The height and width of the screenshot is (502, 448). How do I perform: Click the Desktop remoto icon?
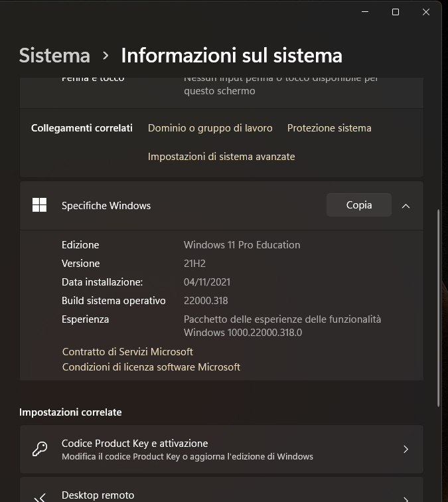[x=40, y=498]
